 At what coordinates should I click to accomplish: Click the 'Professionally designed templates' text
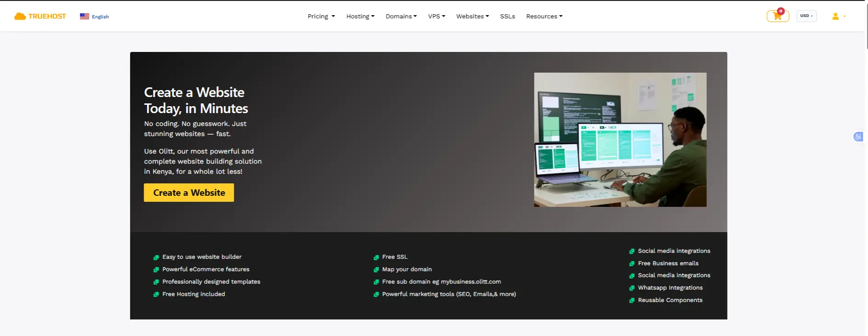click(211, 282)
